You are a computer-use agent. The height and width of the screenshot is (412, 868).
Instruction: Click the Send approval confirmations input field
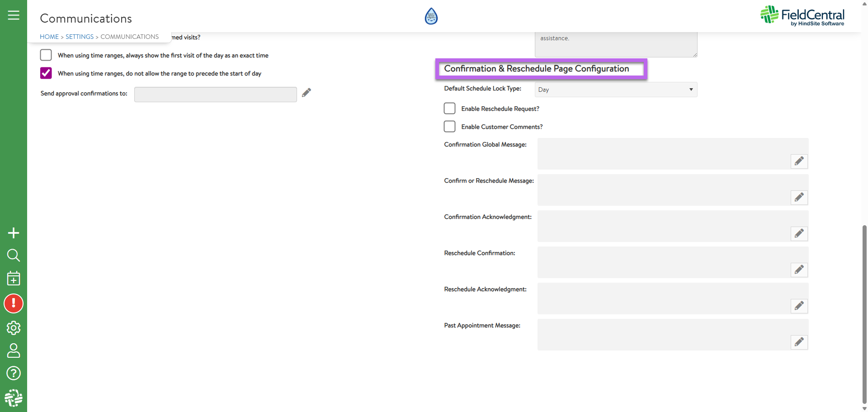pos(216,94)
